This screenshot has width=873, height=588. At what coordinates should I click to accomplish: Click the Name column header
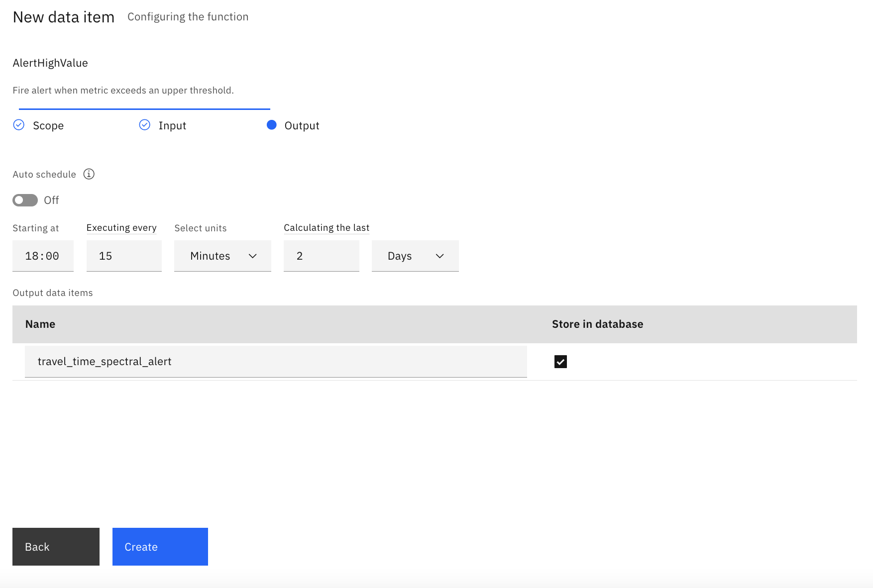pyautogui.click(x=40, y=324)
